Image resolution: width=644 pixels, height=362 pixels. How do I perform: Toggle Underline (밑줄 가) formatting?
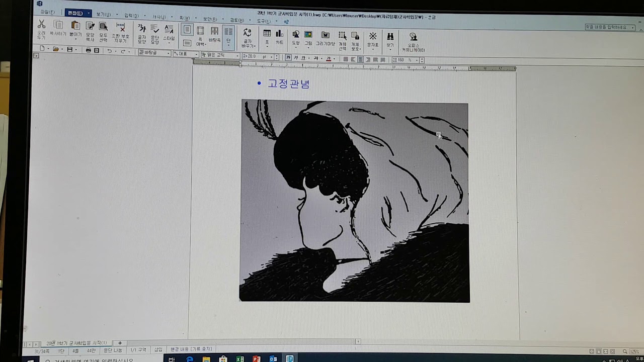303,58
